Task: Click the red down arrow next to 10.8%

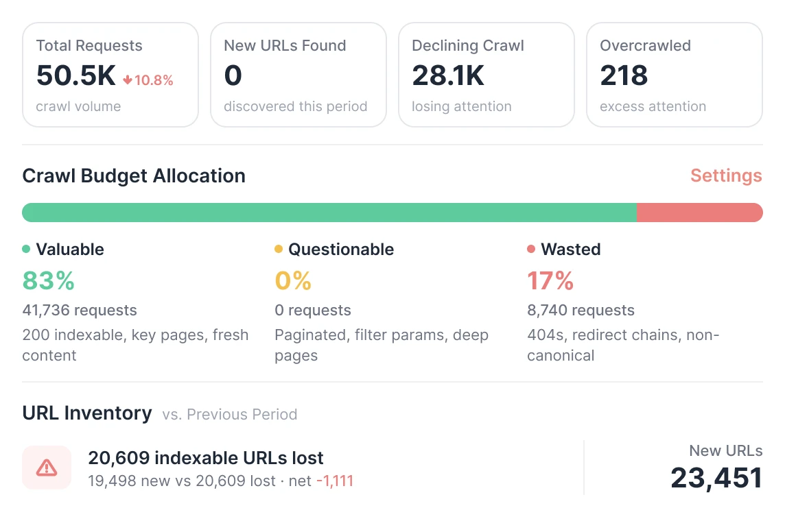Action: (x=128, y=80)
